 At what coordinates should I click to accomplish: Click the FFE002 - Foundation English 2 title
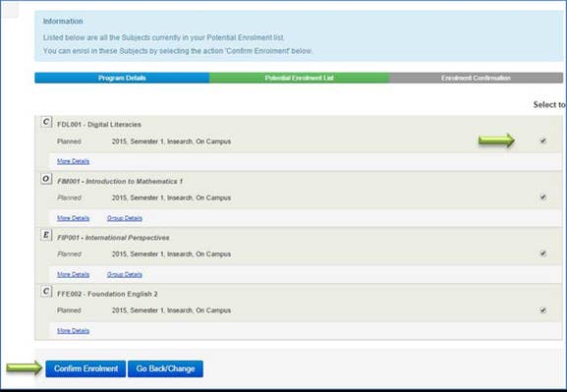click(107, 294)
